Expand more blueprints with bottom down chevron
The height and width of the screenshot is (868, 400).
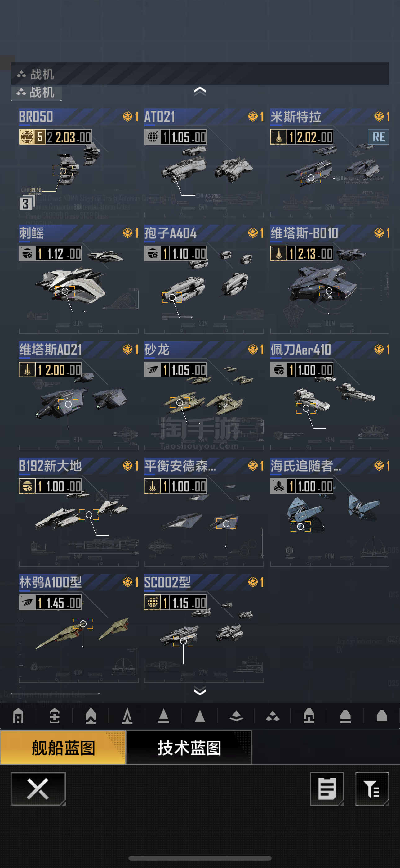tap(200, 691)
